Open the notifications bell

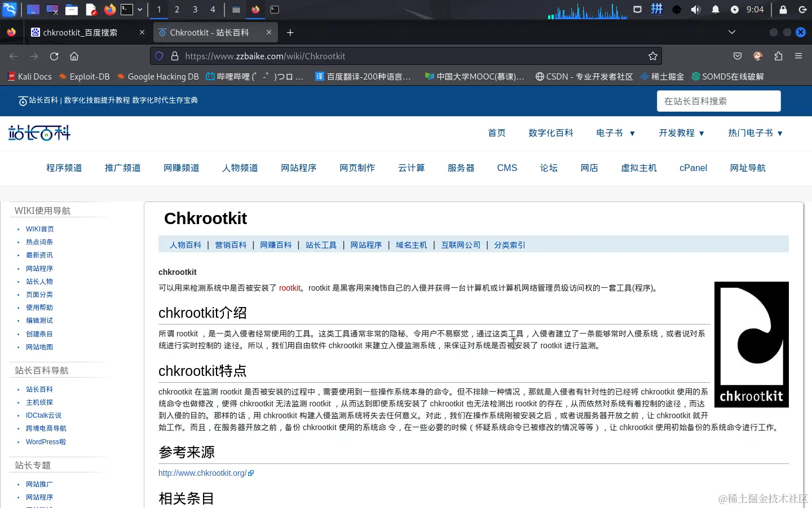[x=715, y=10]
